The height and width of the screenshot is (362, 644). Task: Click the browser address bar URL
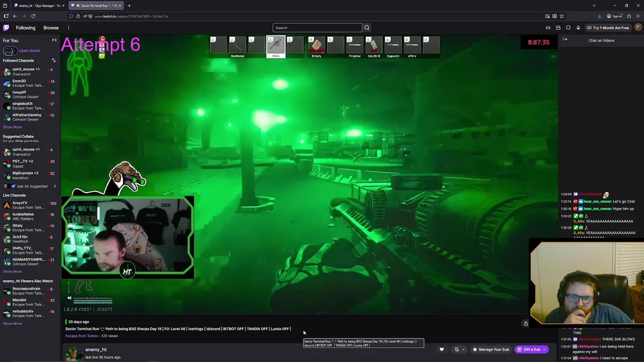[x=131, y=16]
